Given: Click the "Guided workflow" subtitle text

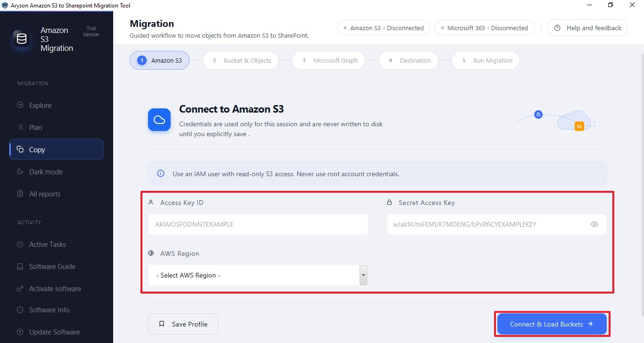Looking at the screenshot, I should click(x=219, y=35).
